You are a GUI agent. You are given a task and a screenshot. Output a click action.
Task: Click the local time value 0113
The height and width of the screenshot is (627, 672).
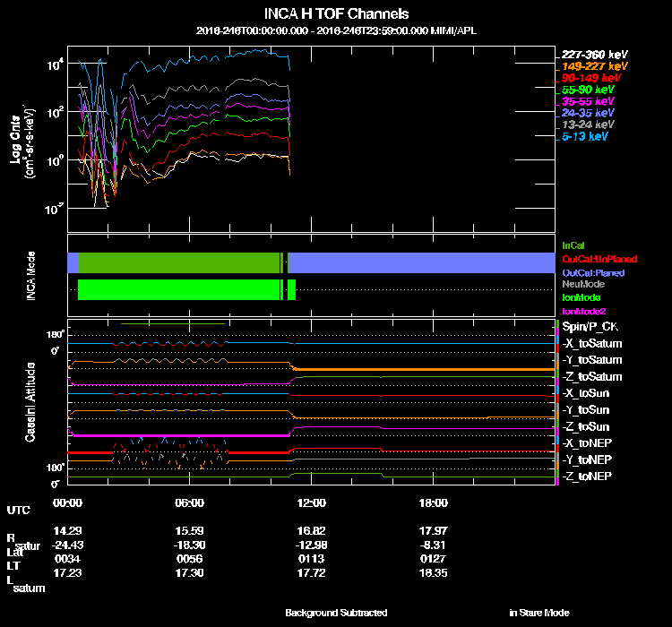pos(311,559)
